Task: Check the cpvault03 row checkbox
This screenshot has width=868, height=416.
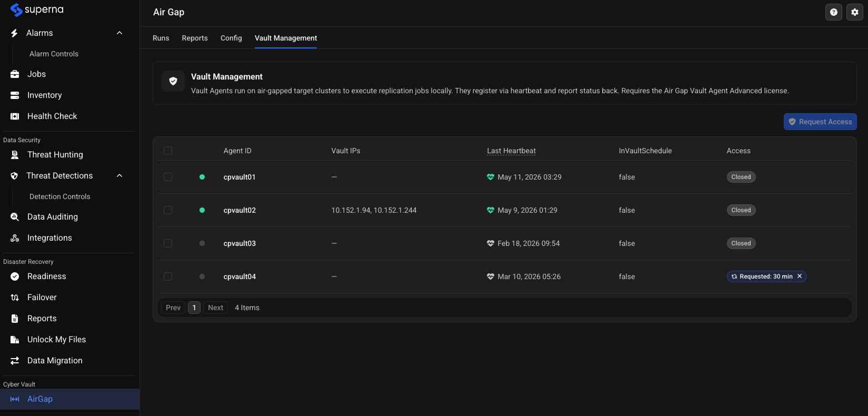Action: 168,243
